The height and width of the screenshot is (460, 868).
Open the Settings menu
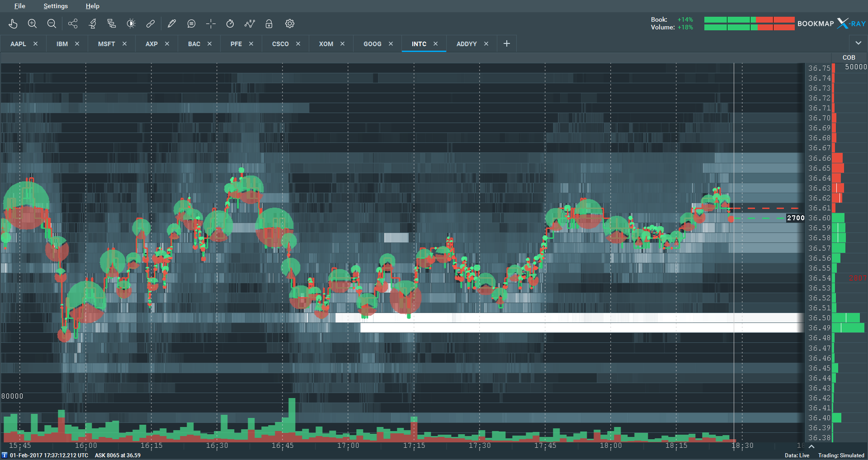pyautogui.click(x=56, y=6)
